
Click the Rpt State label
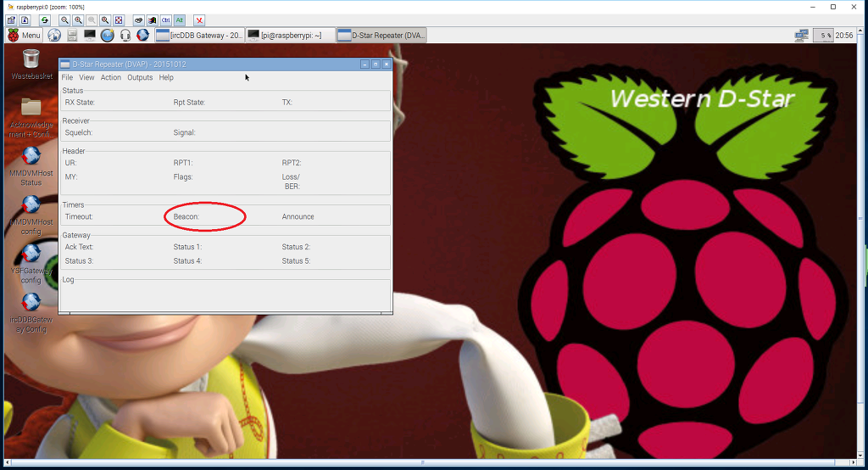click(189, 103)
